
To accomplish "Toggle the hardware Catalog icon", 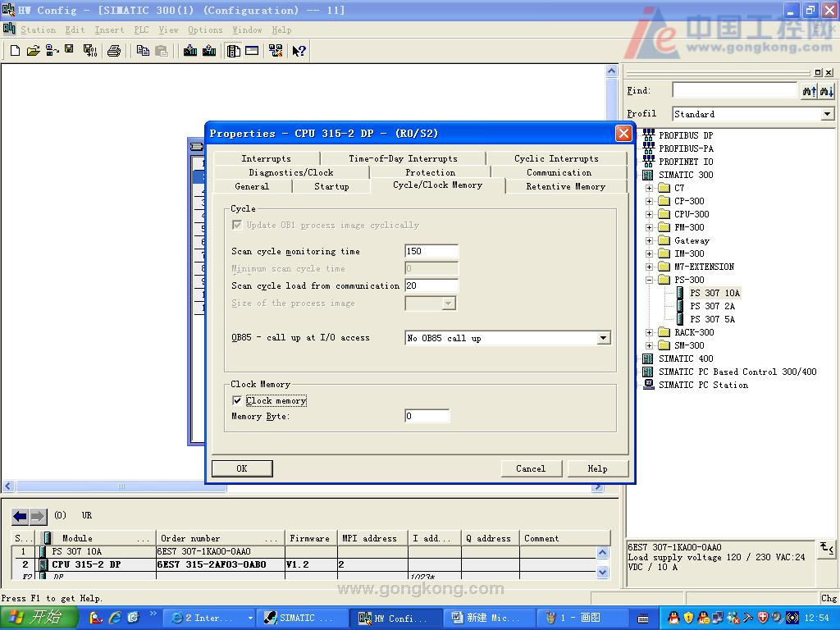I will 234,51.
